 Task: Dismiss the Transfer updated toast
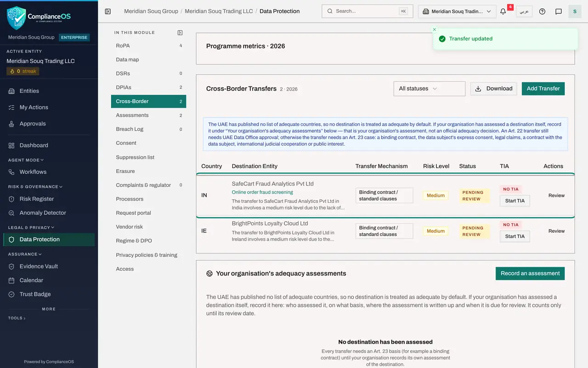point(435,29)
